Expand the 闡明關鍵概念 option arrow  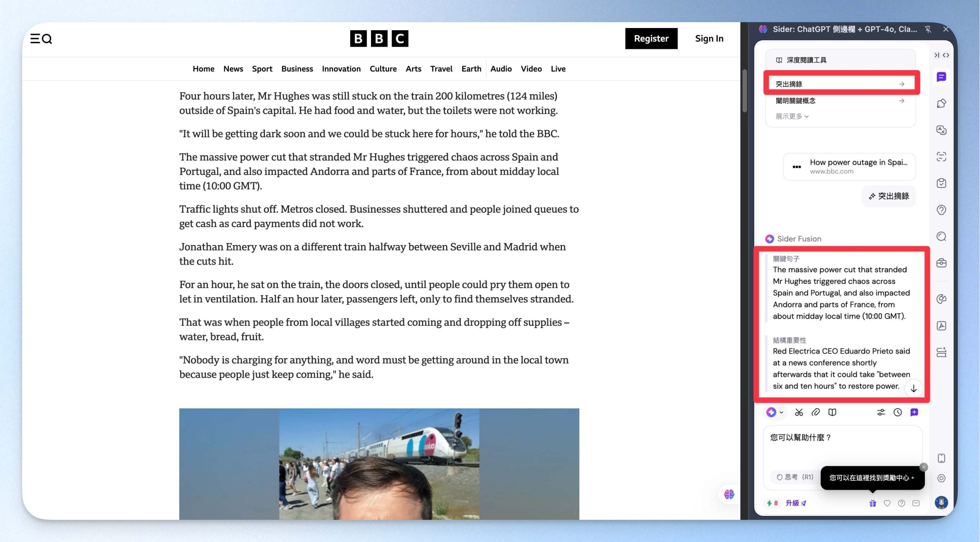902,101
